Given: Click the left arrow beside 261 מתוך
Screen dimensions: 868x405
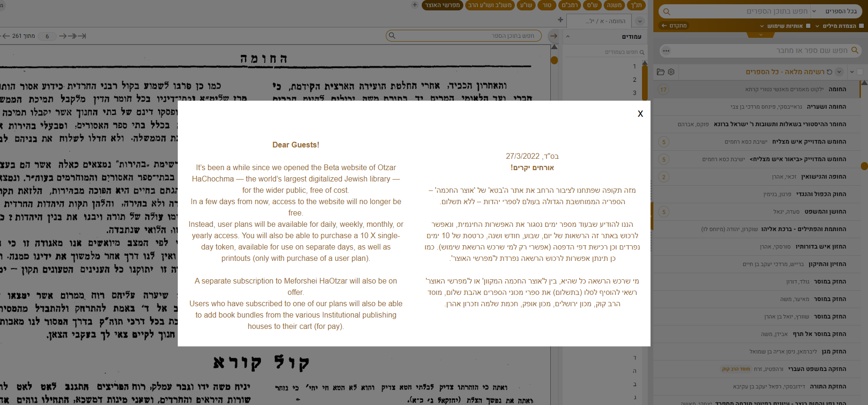Looking at the screenshot, I should click(x=6, y=36).
